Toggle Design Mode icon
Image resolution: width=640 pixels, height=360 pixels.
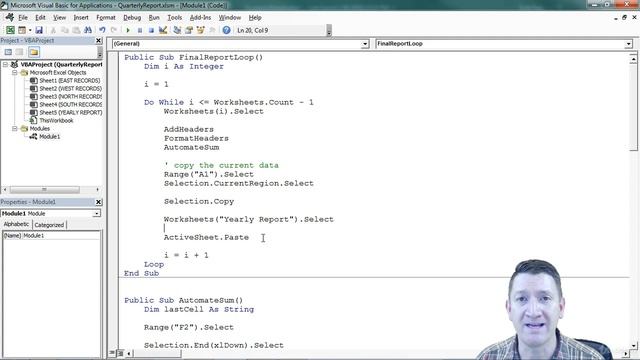163,30
